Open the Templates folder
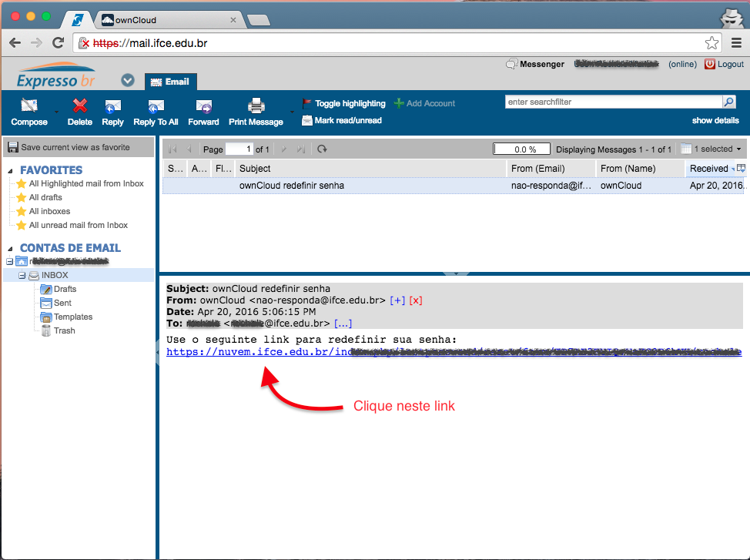 [73, 317]
